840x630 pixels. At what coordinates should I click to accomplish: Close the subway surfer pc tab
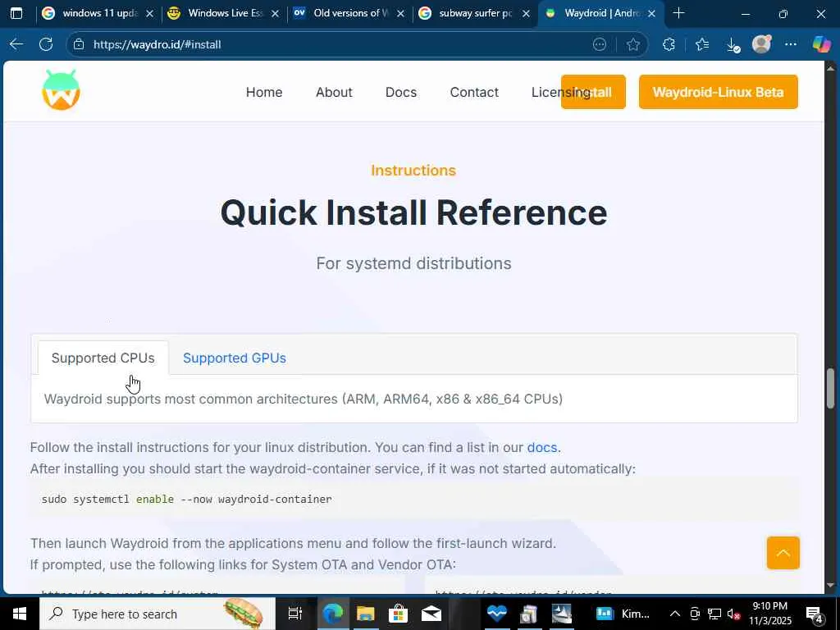[x=526, y=13]
